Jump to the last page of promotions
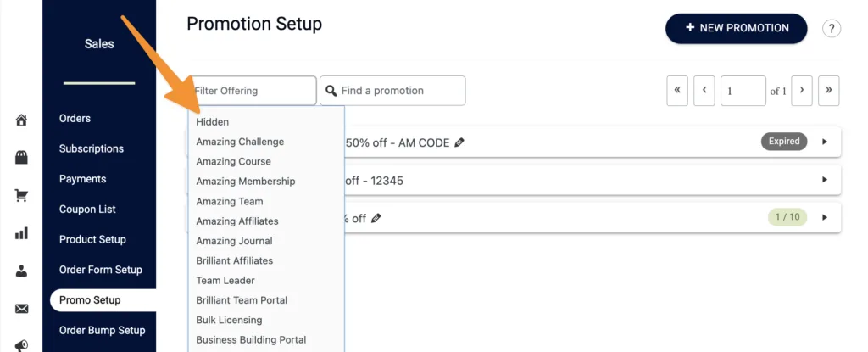This screenshot has width=868, height=352. (x=828, y=91)
